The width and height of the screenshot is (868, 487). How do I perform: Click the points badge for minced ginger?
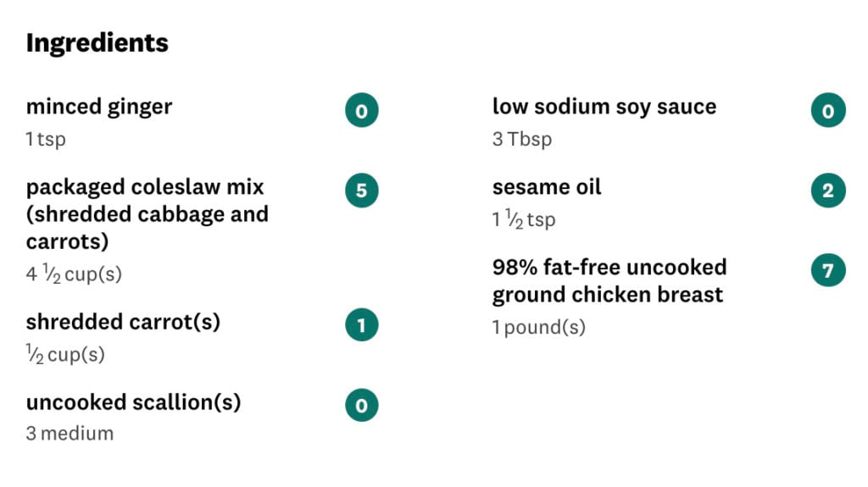(x=361, y=110)
